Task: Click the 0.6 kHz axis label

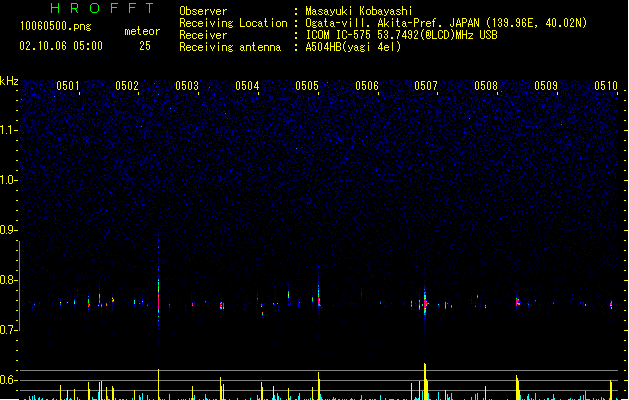Action: (9, 380)
